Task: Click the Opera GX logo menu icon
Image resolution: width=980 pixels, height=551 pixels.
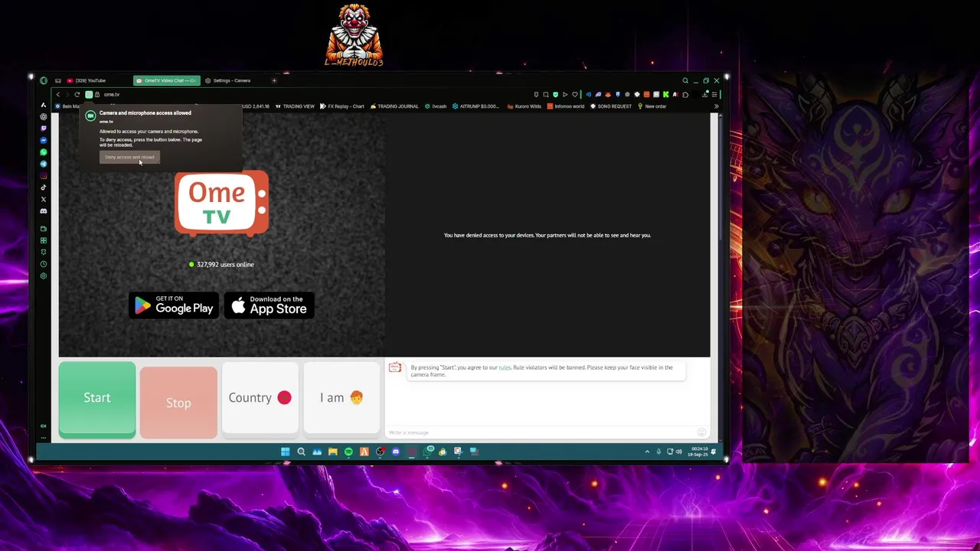Action: pos(44,80)
